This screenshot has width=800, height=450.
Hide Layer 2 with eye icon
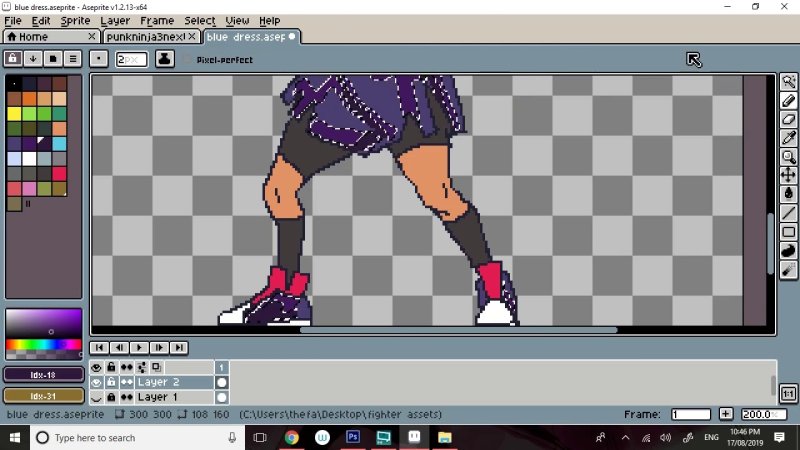(96, 382)
